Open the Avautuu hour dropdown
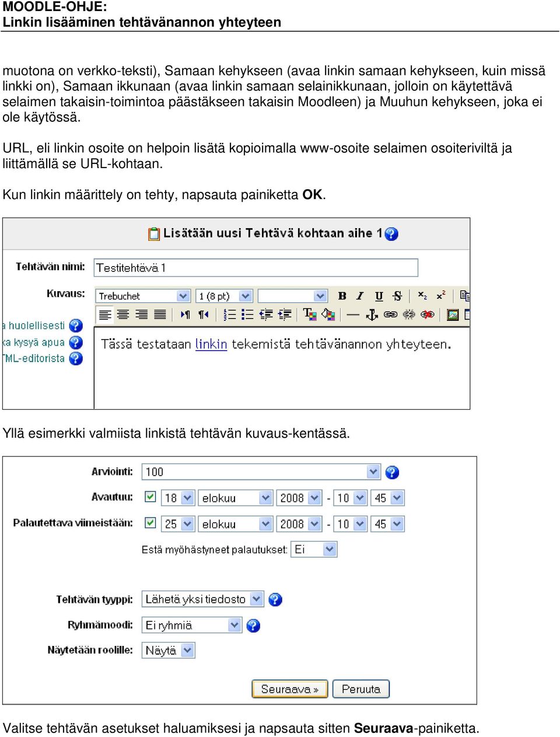 click(351, 498)
